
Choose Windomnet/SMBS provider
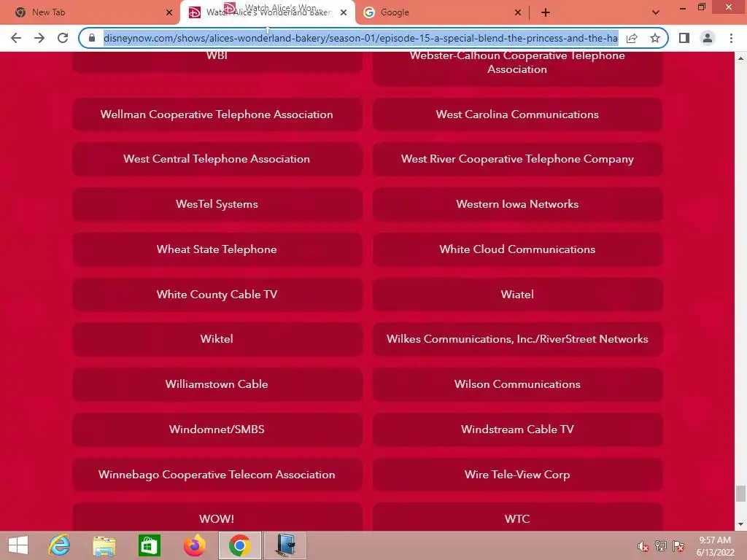(217, 429)
